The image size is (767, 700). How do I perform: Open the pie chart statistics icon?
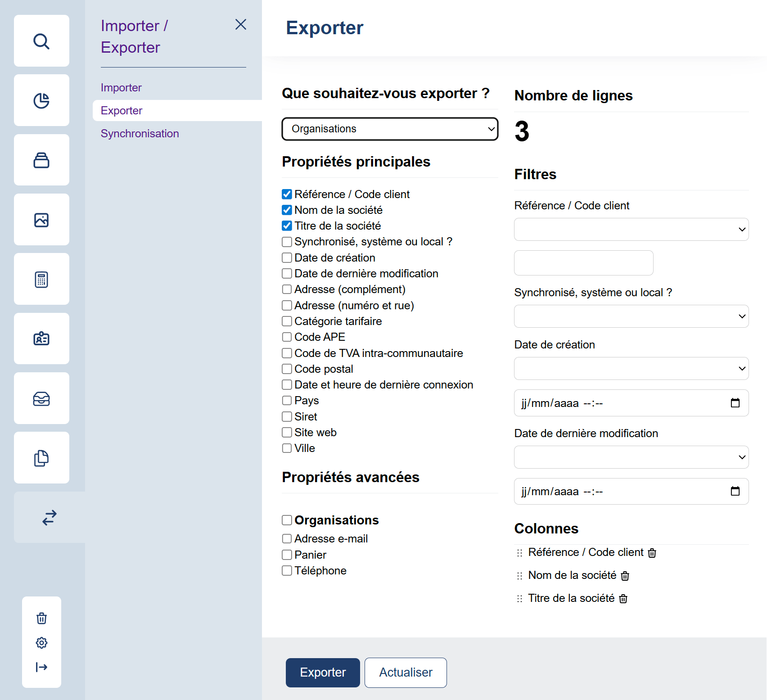click(x=41, y=100)
